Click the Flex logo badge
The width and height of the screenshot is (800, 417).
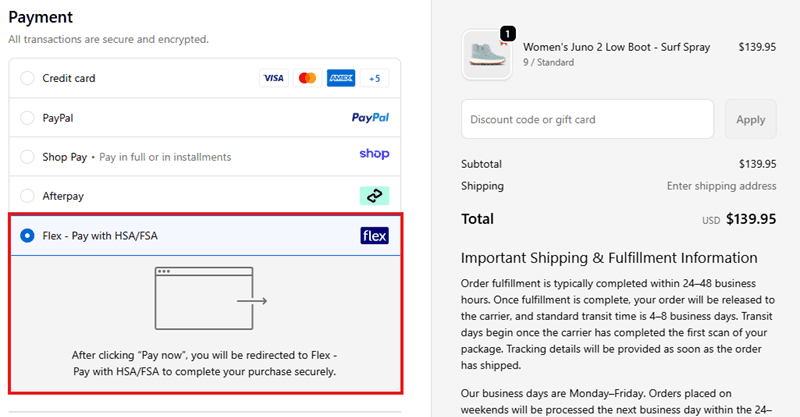pyautogui.click(x=374, y=235)
